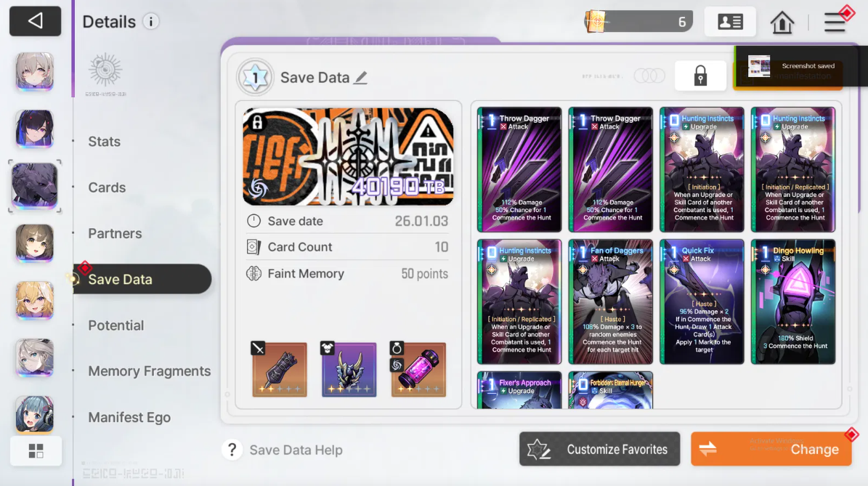Open the Forbidden: Eternal Hunger card
Image resolution: width=868 pixels, height=486 pixels.
611,390
